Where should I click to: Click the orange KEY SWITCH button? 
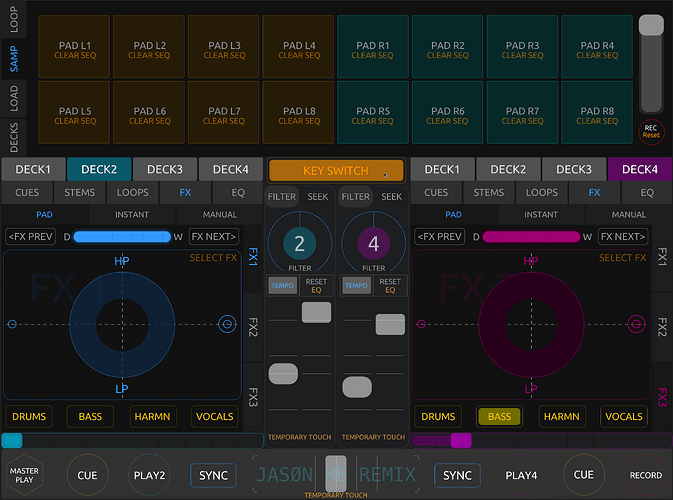[x=336, y=171]
